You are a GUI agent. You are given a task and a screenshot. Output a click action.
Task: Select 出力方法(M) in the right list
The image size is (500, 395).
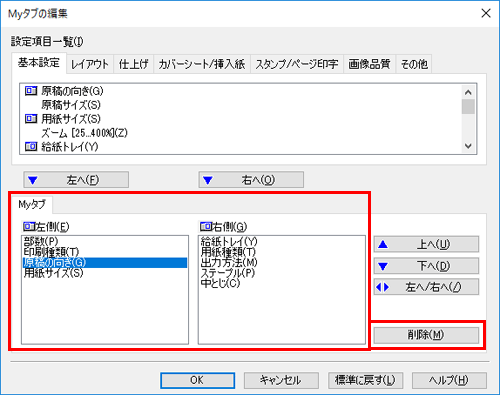pyautogui.click(x=281, y=262)
